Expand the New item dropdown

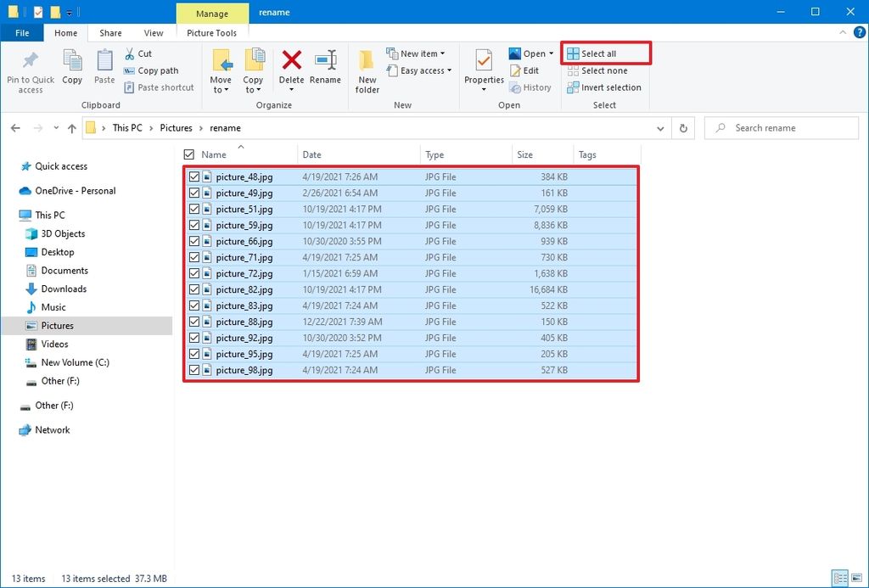(418, 53)
